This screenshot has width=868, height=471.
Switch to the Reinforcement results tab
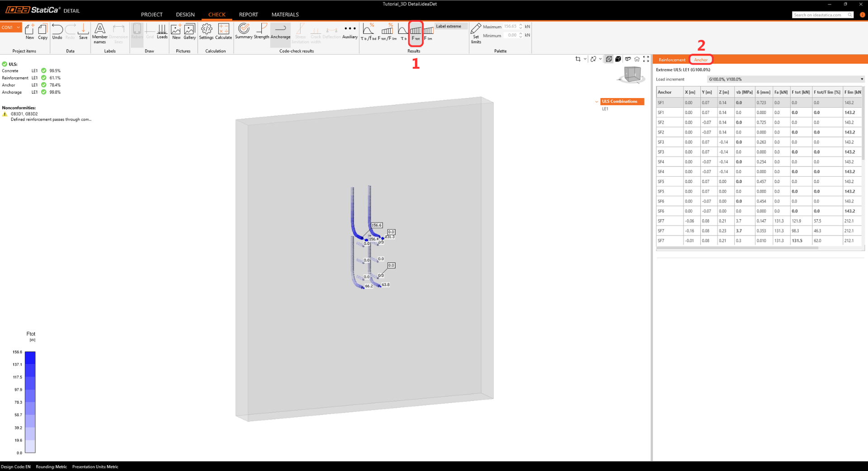[x=672, y=60]
